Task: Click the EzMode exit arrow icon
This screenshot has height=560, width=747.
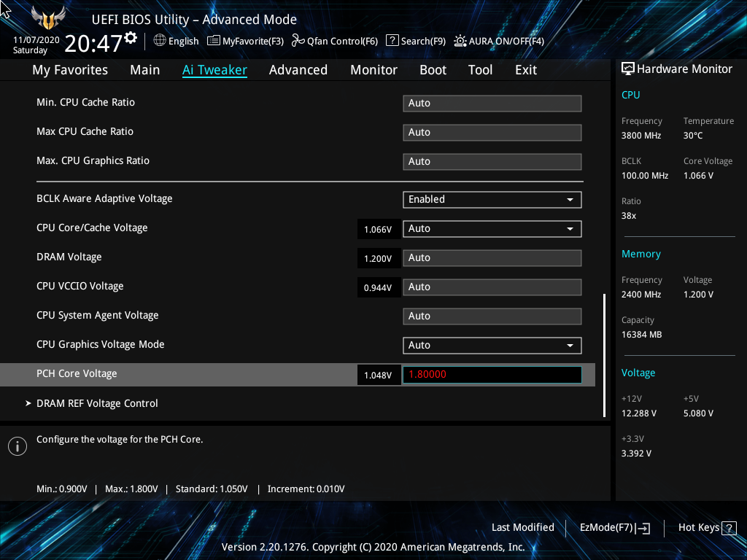Action: coord(643,528)
